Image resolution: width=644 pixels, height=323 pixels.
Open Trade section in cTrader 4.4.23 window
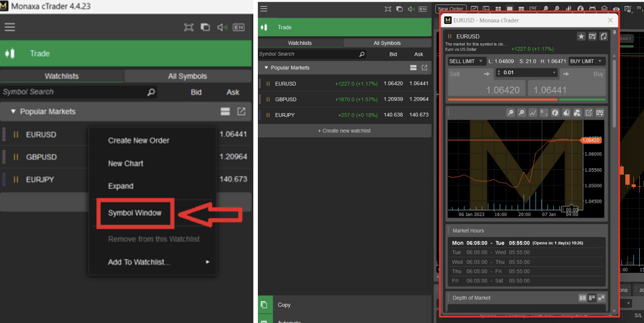pyautogui.click(x=126, y=53)
